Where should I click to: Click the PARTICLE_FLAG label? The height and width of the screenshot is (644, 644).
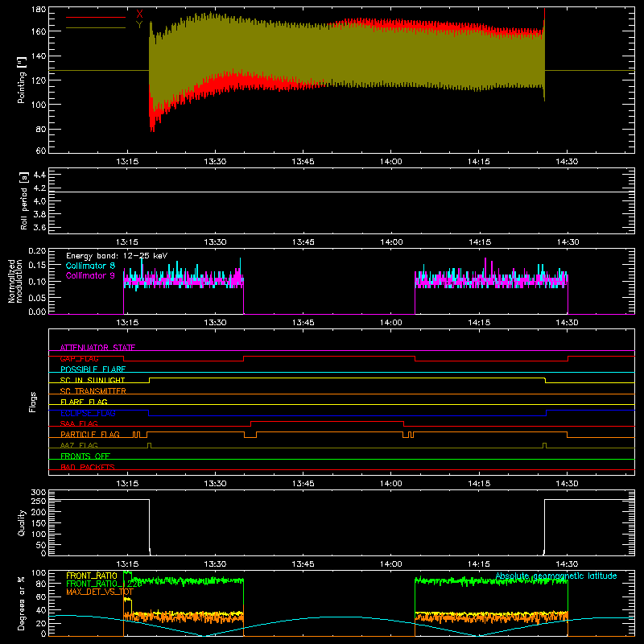(x=90, y=435)
